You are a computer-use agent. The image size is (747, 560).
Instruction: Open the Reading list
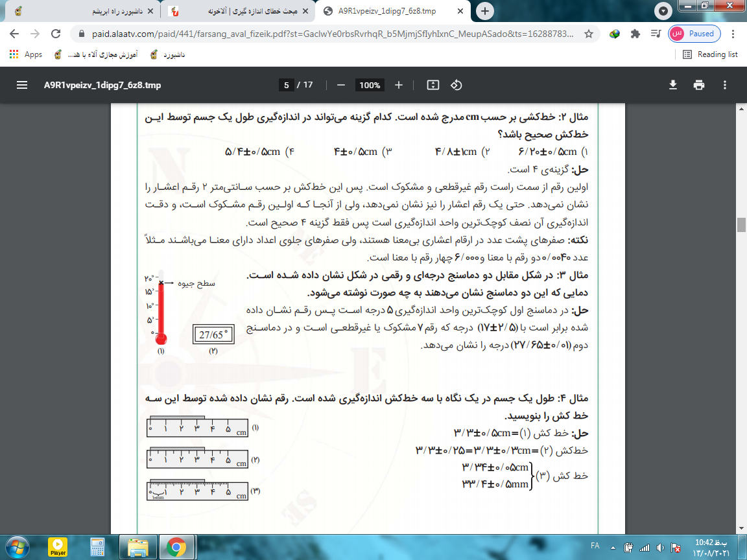tap(710, 54)
